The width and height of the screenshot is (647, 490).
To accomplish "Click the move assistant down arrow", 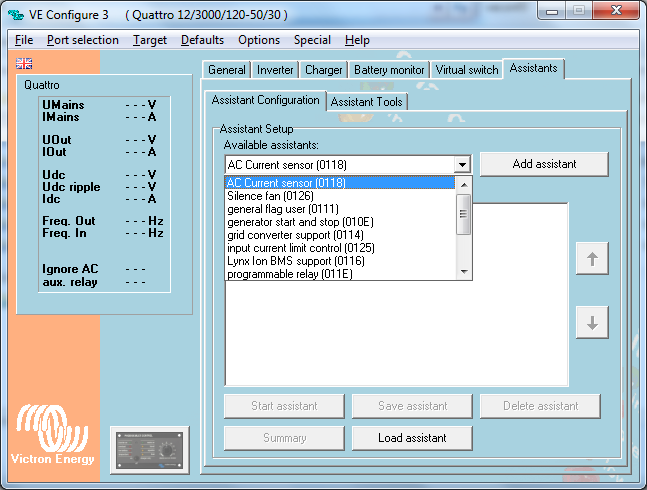I will [592, 323].
